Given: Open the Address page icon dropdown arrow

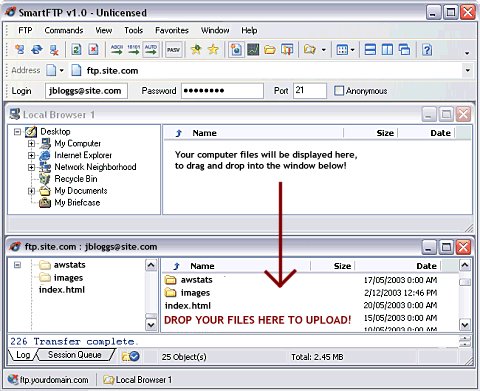Looking at the screenshot, I should tap(61, 70).
